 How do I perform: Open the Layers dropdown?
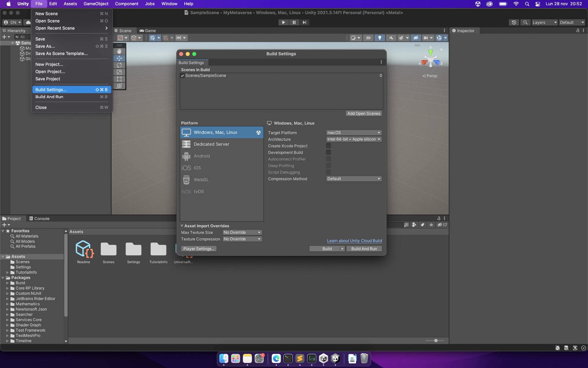pyautogui.click(x=544, y=22)
